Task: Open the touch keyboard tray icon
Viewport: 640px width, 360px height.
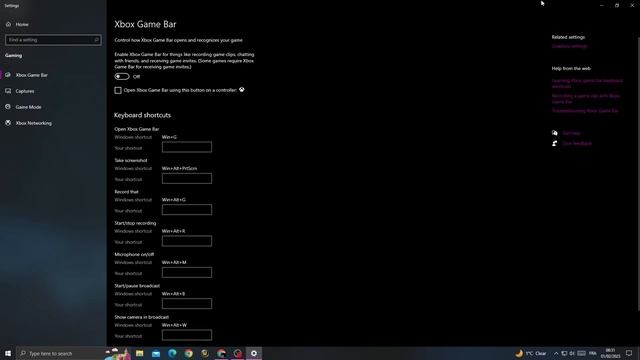Action: tap(582, 353)
